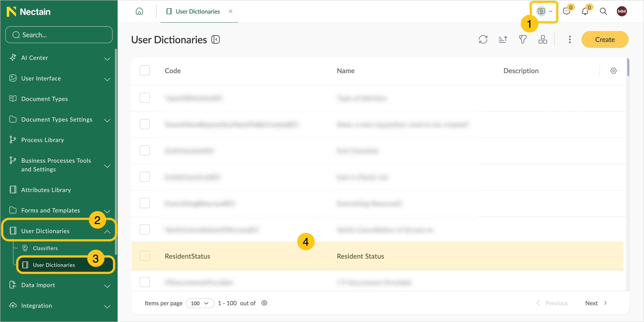644x322 pixels.
Task: Click the sidebar vertical scrollbar
Action: click(x=116, y=151)
